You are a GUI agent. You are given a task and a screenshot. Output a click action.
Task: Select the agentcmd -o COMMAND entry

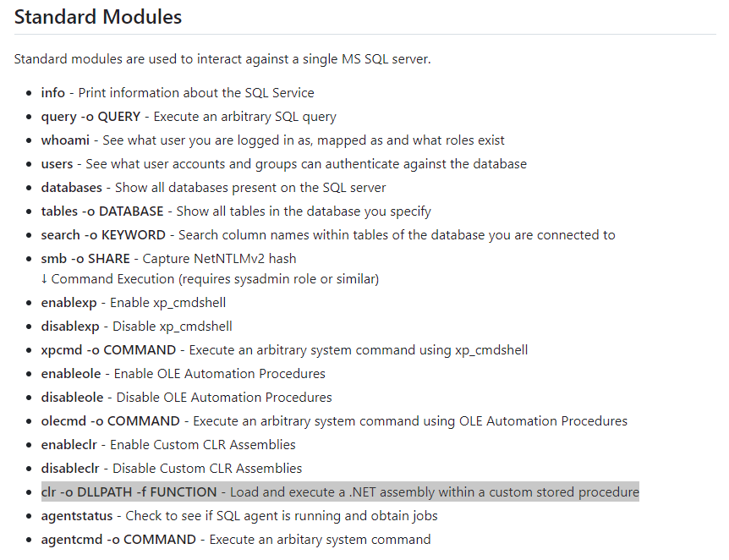[x=118, y=540]
